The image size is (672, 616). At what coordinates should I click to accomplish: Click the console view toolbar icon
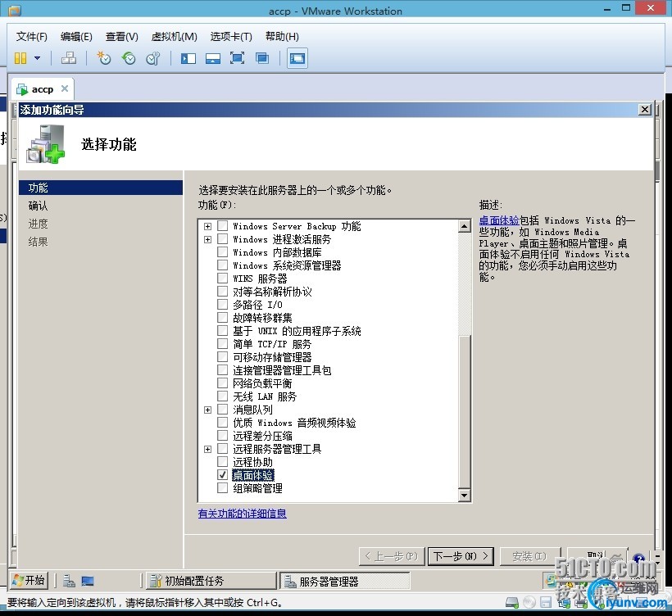tap(297, 58)
